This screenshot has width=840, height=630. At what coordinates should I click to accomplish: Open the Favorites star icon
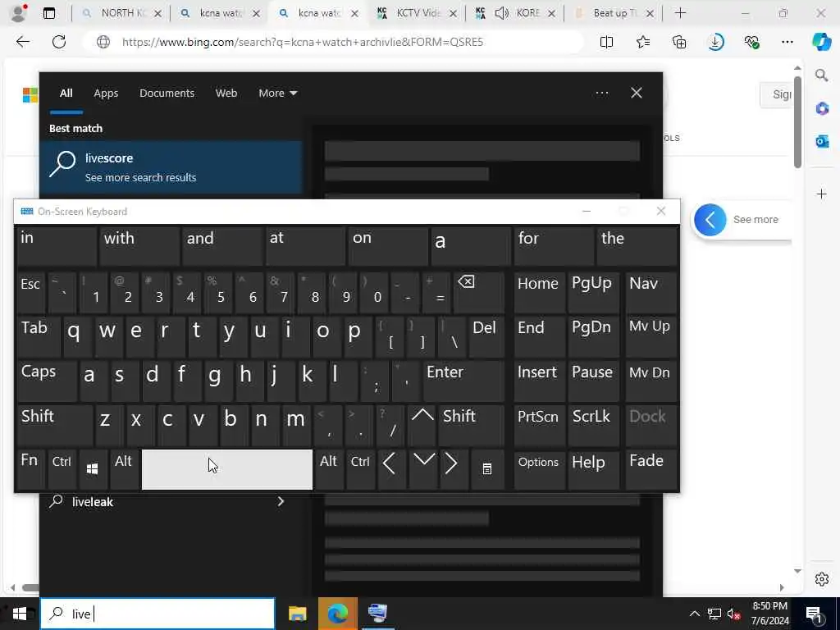643,42
